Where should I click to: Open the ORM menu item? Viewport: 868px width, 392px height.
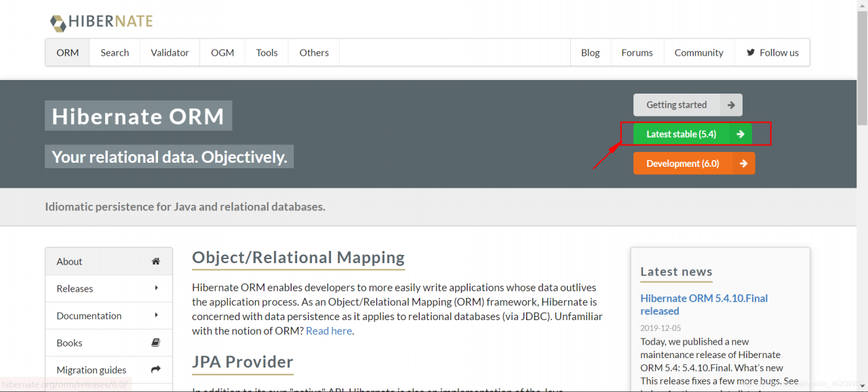point(68,52)
